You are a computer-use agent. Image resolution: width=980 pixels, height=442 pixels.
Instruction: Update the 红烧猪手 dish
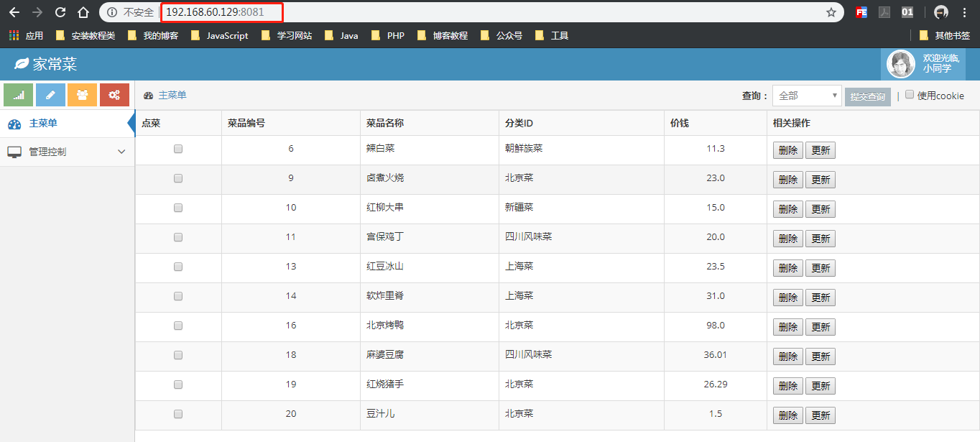pyautogui.click(x=820, y=386)
